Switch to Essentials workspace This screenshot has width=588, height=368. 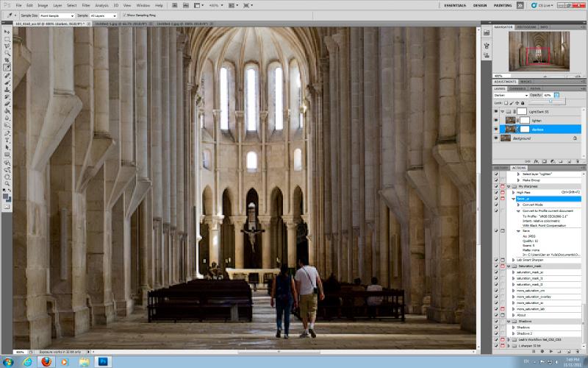coord(455,6)
